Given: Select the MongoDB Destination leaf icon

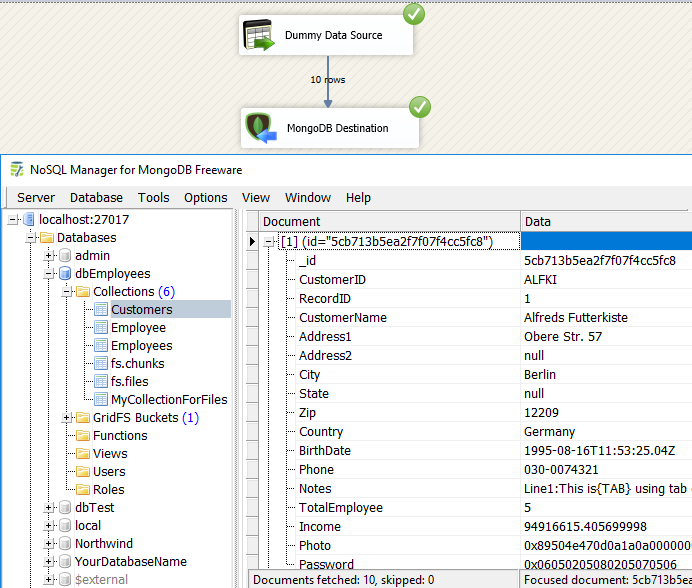Looking at the screenshot, I should tap(260, 128).
